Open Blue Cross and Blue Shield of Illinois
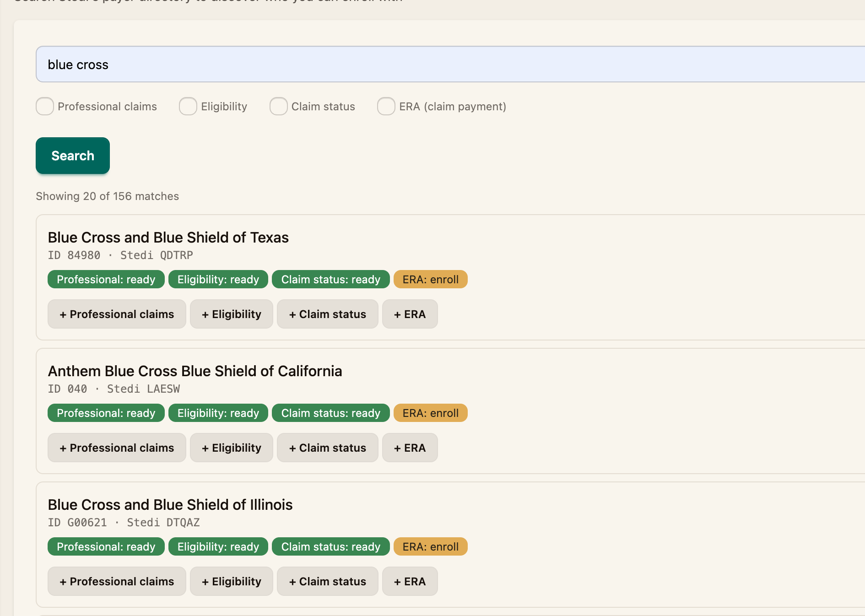This screenshot has height=616, width=865. [170, 505]
